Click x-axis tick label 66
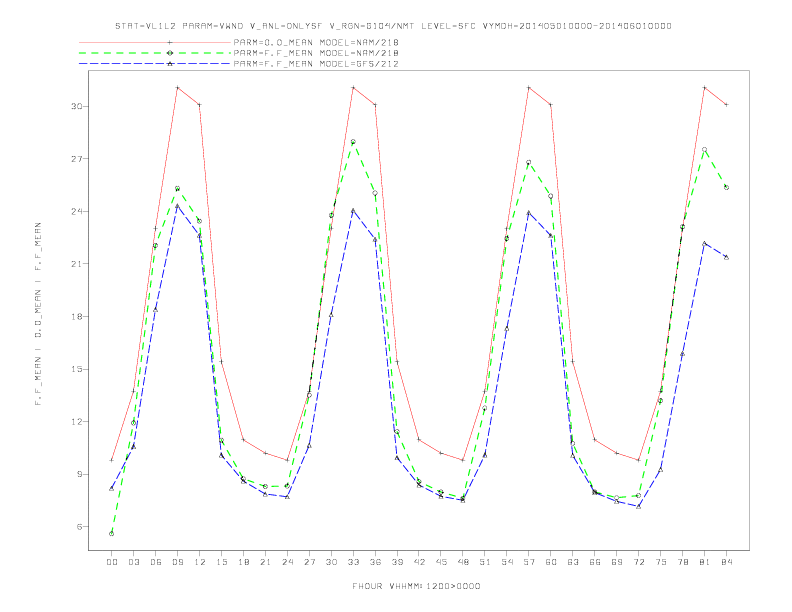The image size is (792, 612). [595, 562]
